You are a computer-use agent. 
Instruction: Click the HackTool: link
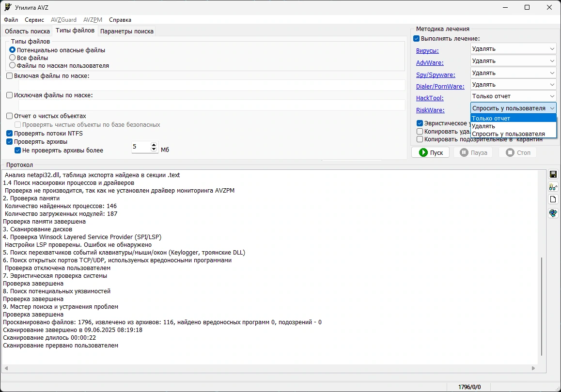pyautogui.click(x=430, y=98)
